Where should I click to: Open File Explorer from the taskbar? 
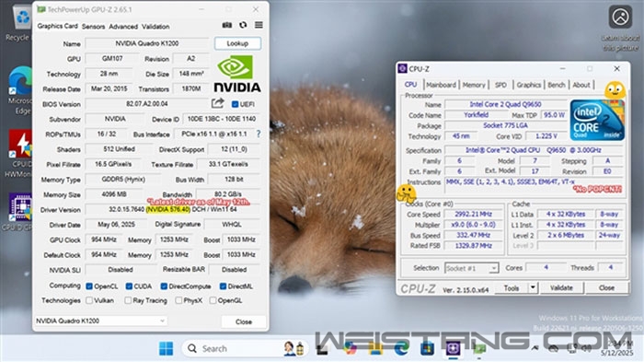click(x=375, y=349)
